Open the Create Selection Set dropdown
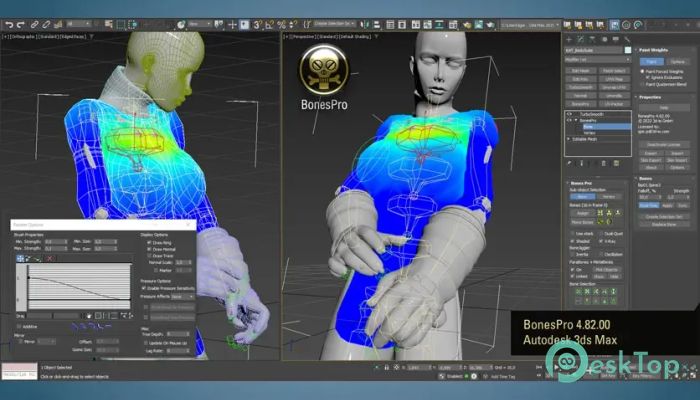The image size is (700, 400). (334, 24)
